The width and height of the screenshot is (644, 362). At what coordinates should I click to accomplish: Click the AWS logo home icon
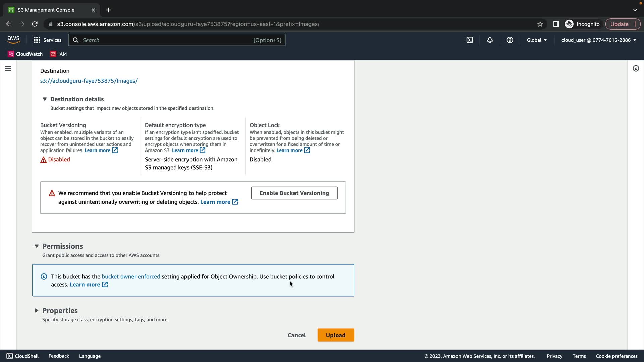(13, 40)
